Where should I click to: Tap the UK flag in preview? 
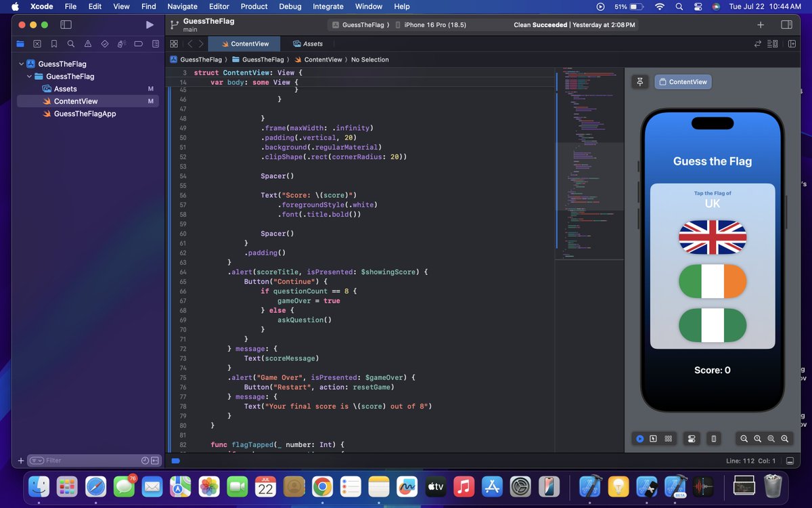point(713,237)
